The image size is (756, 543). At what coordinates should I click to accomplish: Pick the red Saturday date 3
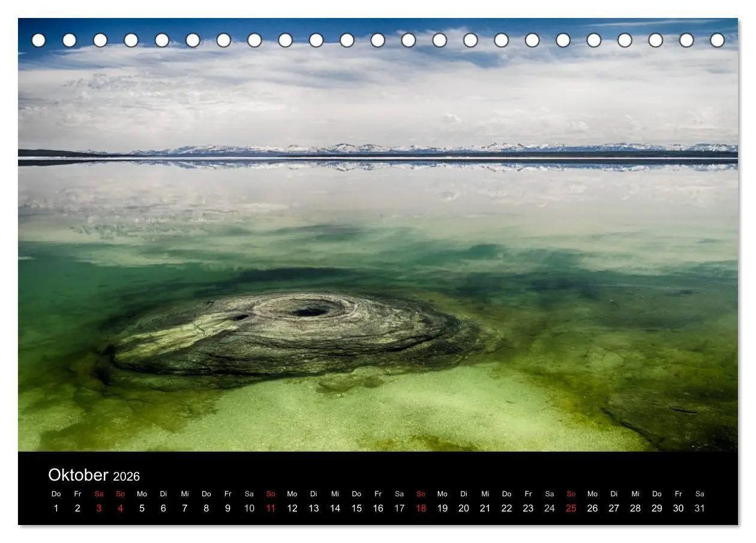[x=99, y=508]
